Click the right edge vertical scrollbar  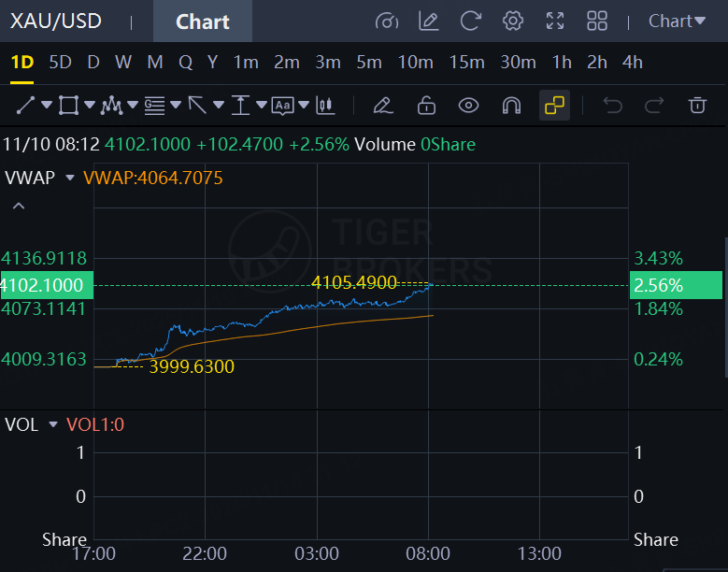(726, 307)
